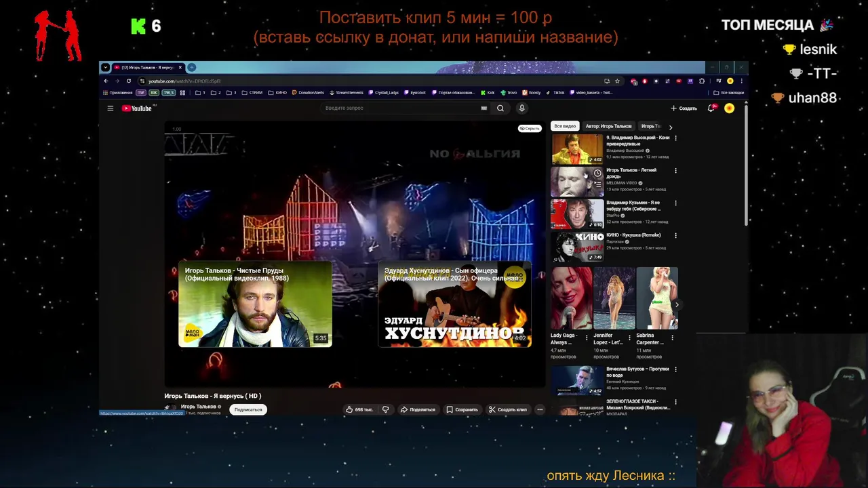Open DonationAlerts bookmark

pyautogui.click(x=308, y=92)
